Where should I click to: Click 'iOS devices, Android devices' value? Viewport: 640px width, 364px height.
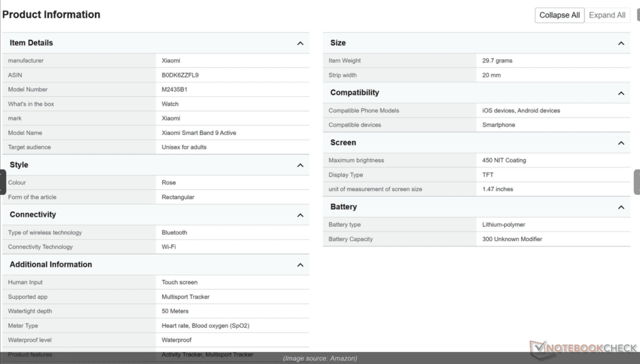(x=521, y=111)
